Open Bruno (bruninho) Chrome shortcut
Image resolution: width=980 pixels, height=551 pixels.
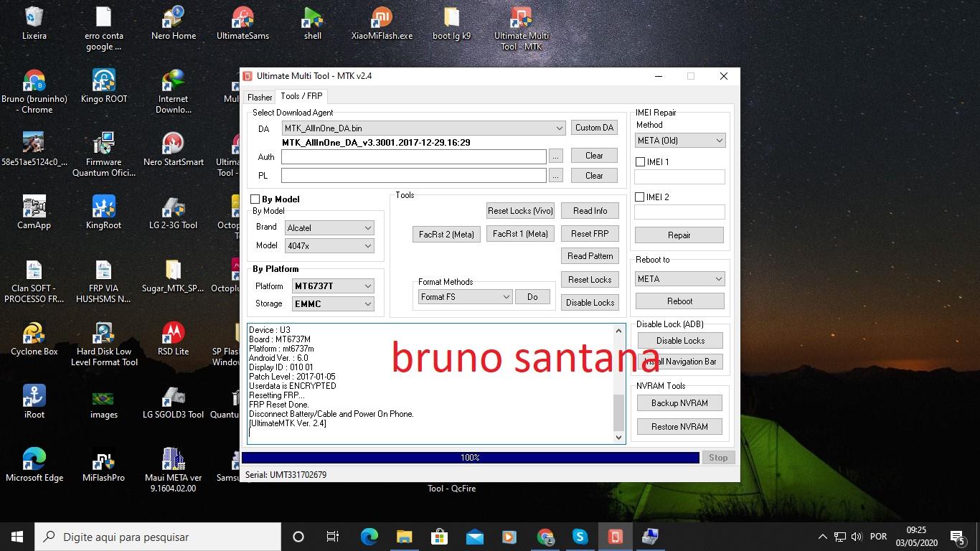pos(34,92)
